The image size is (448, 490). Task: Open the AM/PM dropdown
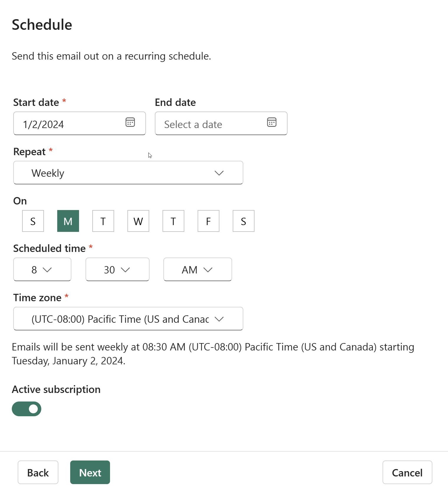(197, 269)
